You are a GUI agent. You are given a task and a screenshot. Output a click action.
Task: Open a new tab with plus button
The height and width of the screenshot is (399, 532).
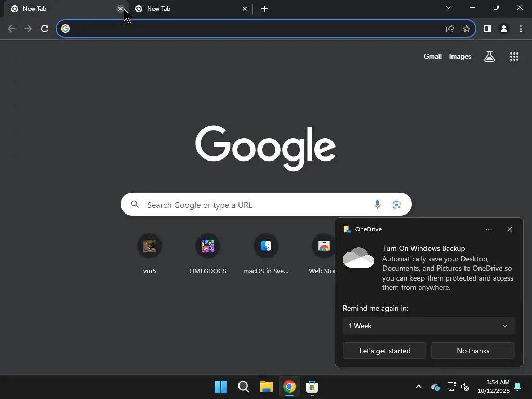[264, 9]
